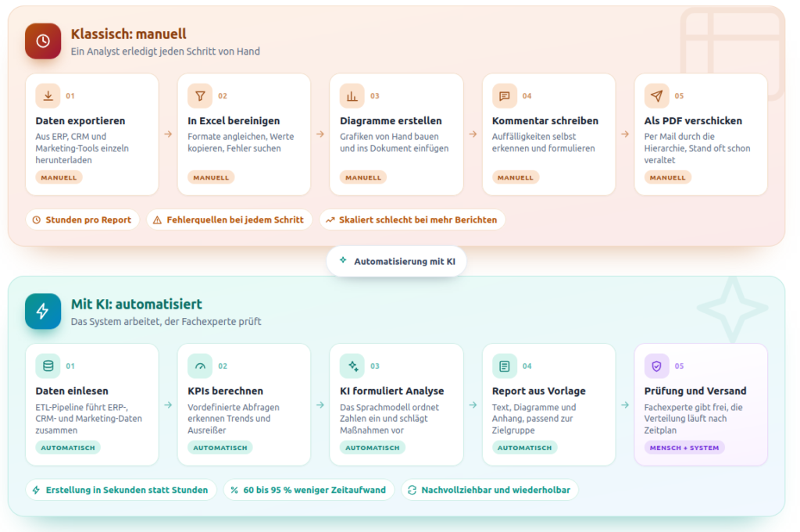This screenshot has height=532, width=800.
Task: Click the bolt icon in 'Erstellung in Sekunden' chip
Action: click(x=36, y=490)
